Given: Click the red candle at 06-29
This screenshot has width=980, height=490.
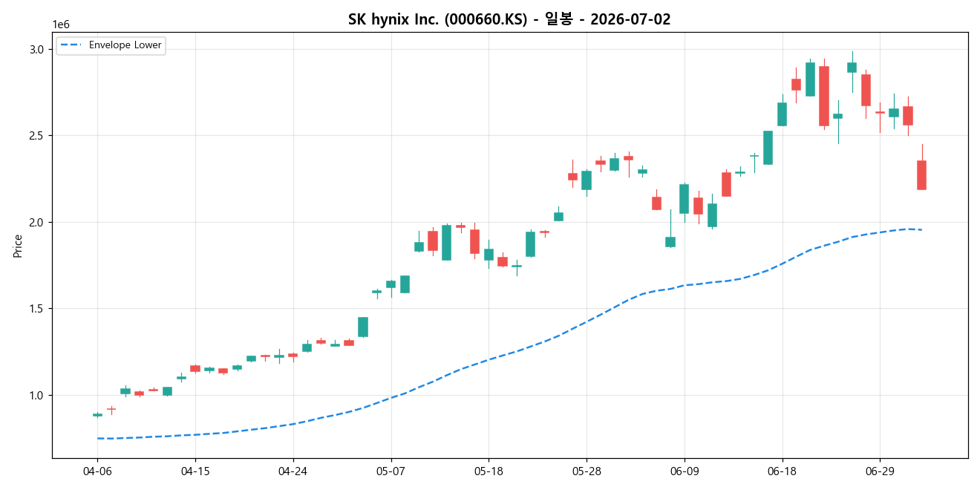Looking at the screenshot, I should tap(880, 112).
